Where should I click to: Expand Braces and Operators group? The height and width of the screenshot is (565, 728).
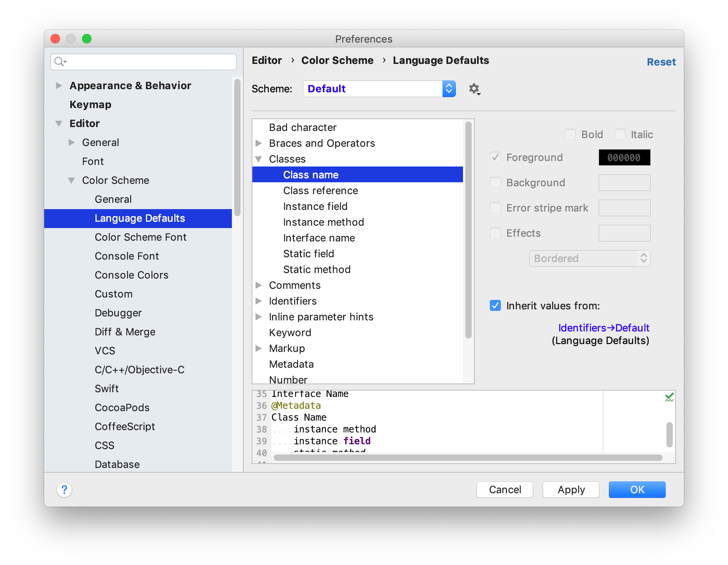[259, 143]
